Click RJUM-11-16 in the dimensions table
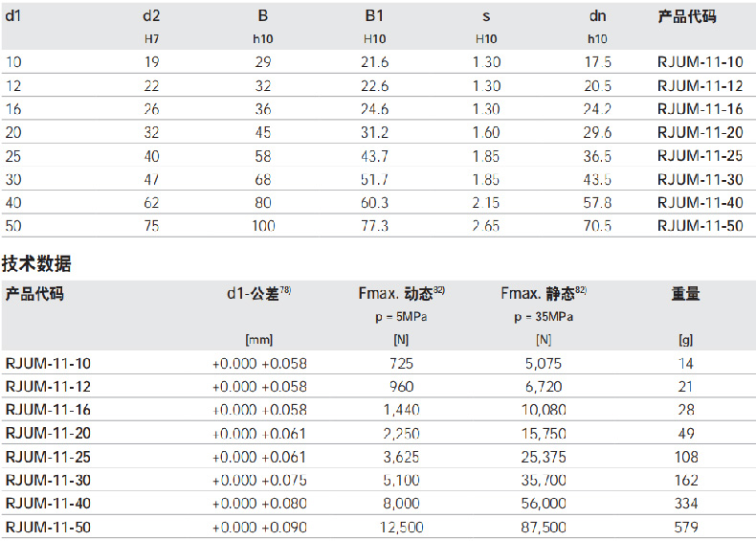 click(700, 109)
